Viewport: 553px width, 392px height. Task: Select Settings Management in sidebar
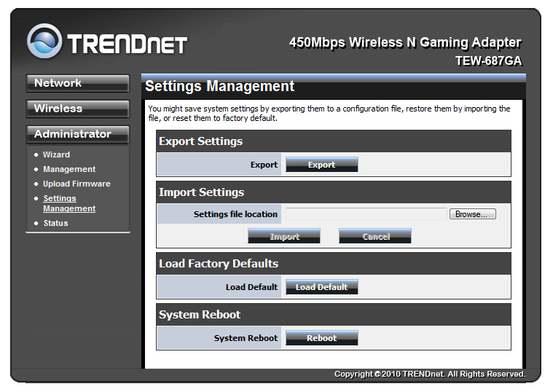click(x=69, y=203)
